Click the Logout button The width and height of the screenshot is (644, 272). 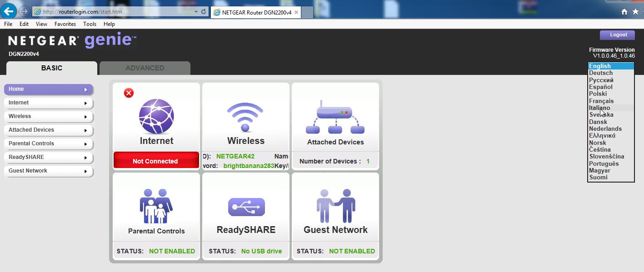tap(617, 35)
